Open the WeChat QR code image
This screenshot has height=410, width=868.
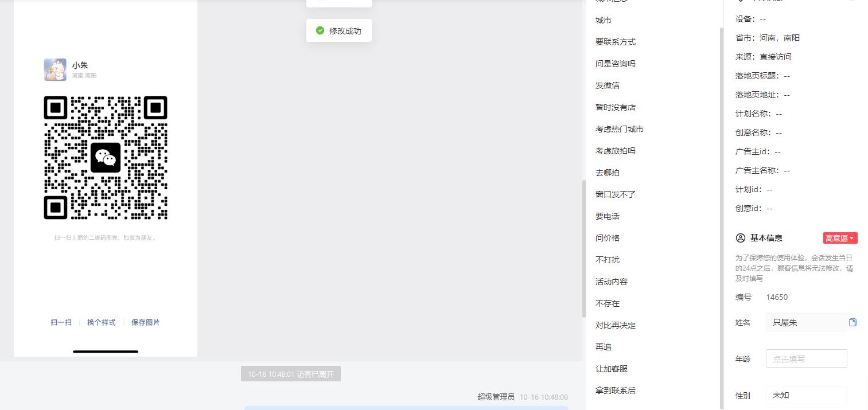(x=106, y=158)
